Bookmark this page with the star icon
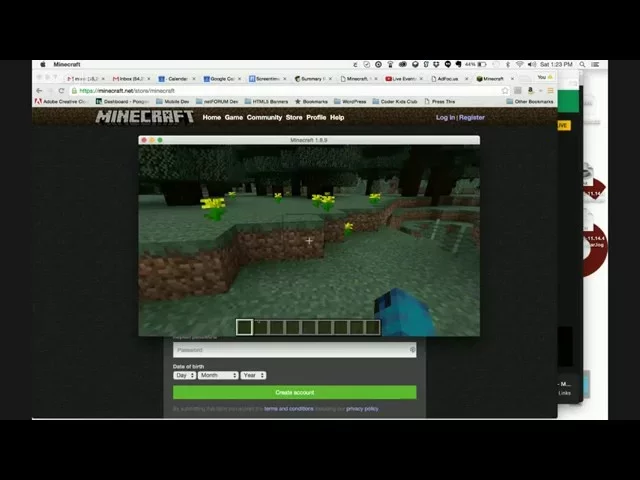The height and width of the screenshot is (480, 640). (x=505, y=91)
